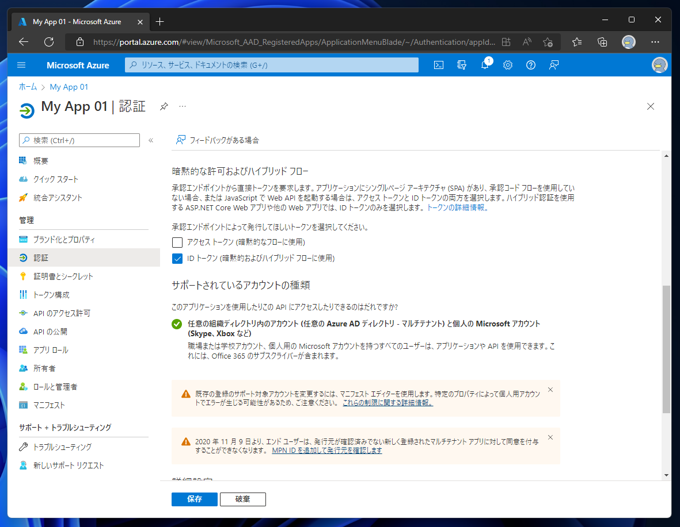Open the help question mark icon
This screenshot has width=680, height=527.
[530, 65]
